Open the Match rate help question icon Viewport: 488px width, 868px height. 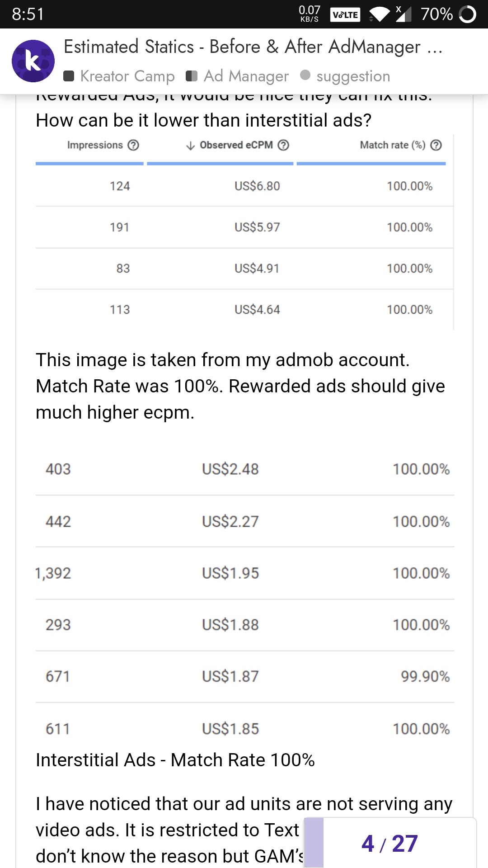436,145
